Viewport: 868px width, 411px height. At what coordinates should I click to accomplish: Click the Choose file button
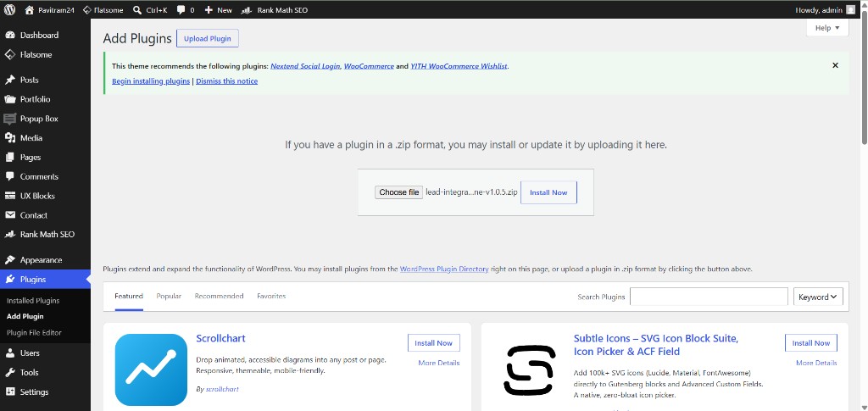click(x=398, y=192)
